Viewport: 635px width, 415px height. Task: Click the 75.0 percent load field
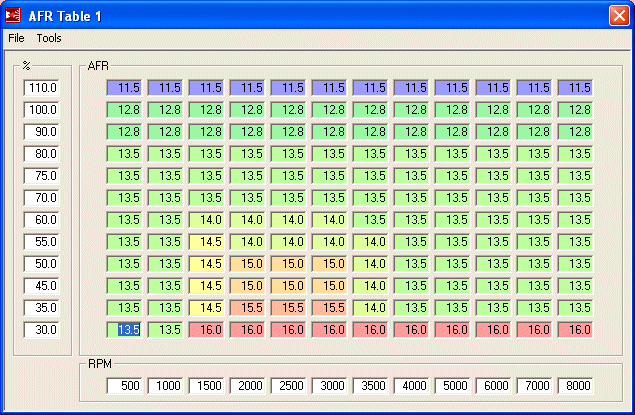tap(42, 176)
